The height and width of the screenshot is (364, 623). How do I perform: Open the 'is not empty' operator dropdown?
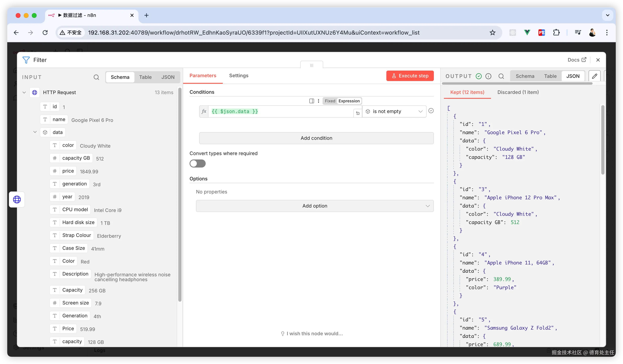click(394, 111)
